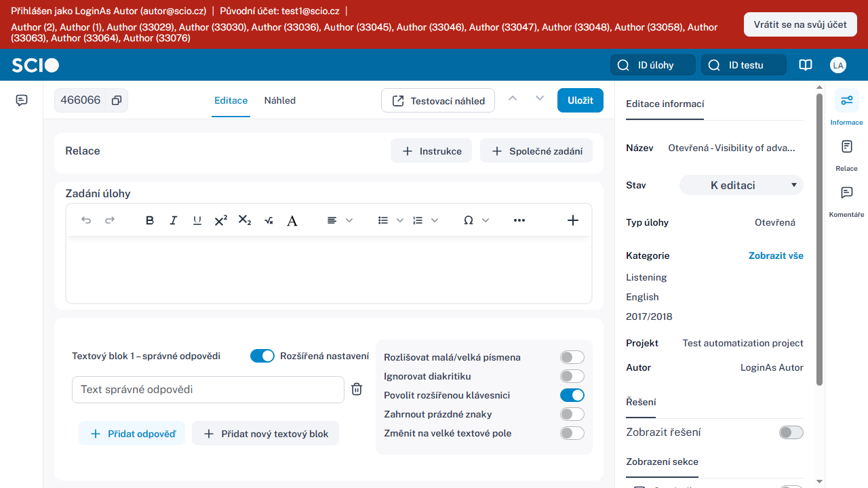Insert a numbered list
This screenshot has height=488, width=868.
tap(418, 220)
